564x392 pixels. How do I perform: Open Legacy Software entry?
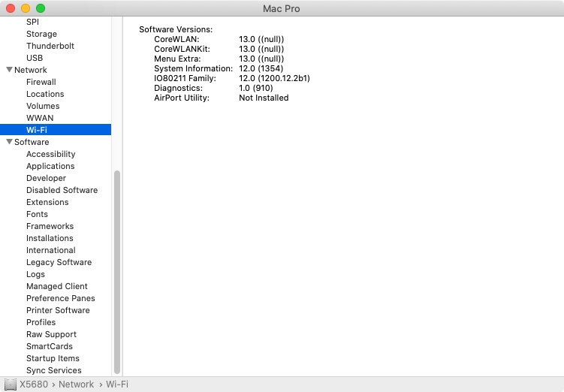point(59,262)
